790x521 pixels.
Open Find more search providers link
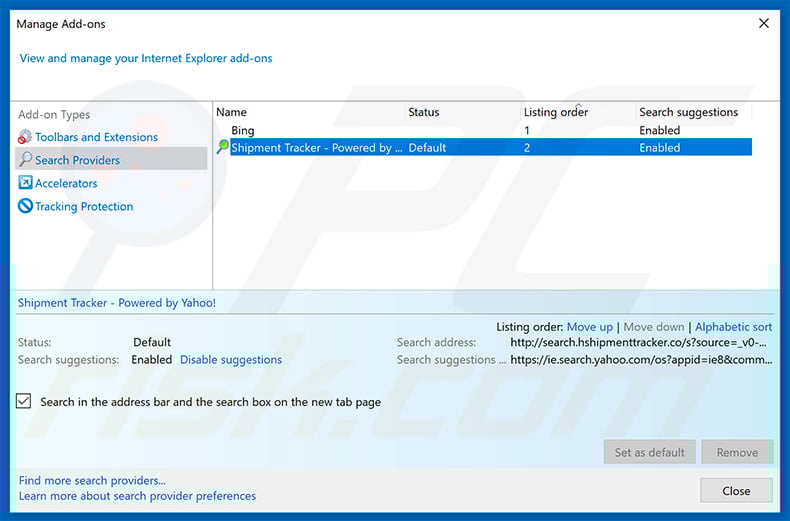(x=92, y=481)
